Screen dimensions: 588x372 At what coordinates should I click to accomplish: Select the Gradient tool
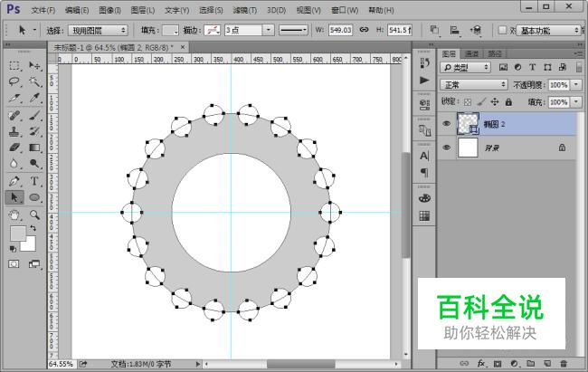(x=34, y=148)
